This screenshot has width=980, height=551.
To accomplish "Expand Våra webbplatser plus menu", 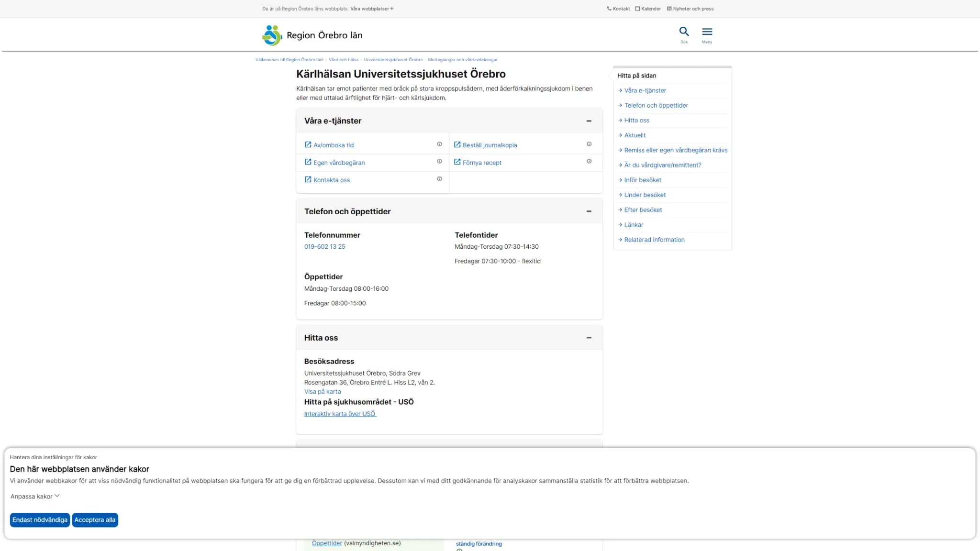I will pos(372,9).
